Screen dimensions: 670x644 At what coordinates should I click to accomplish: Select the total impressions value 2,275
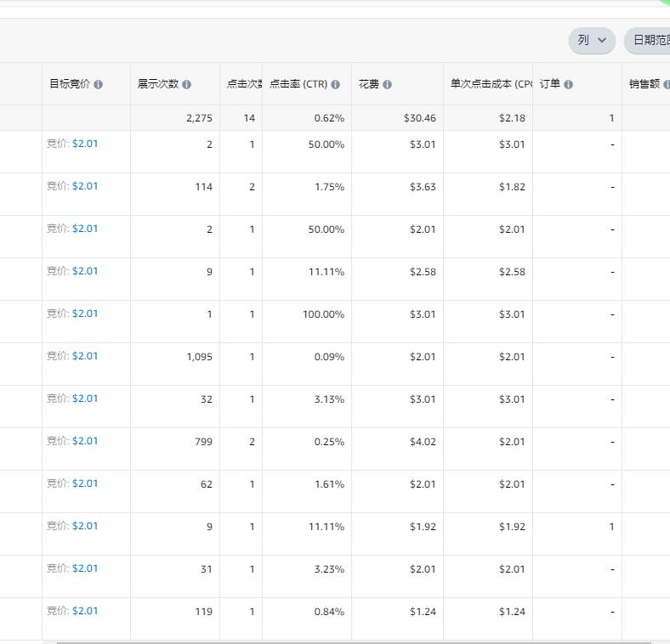pos(199,118)
